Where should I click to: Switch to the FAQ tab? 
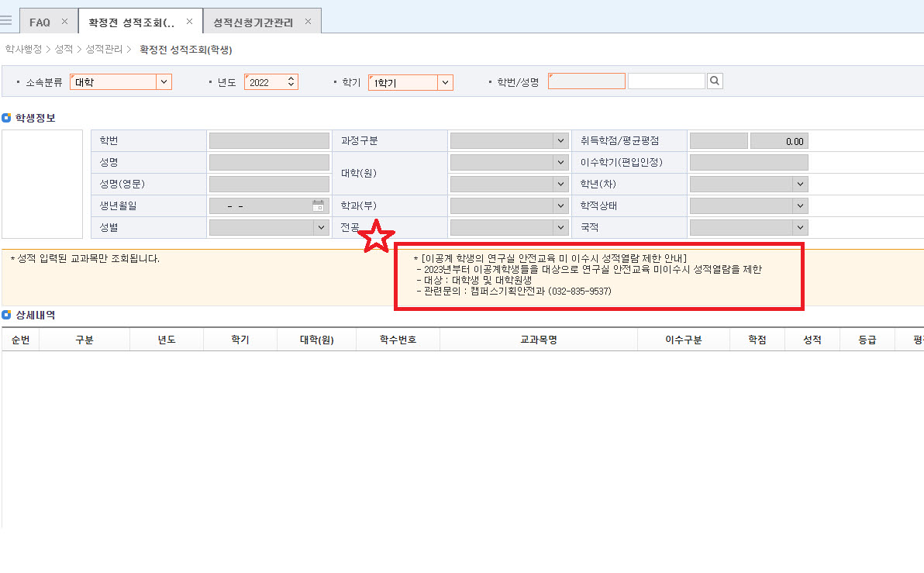tap(40, 22)
